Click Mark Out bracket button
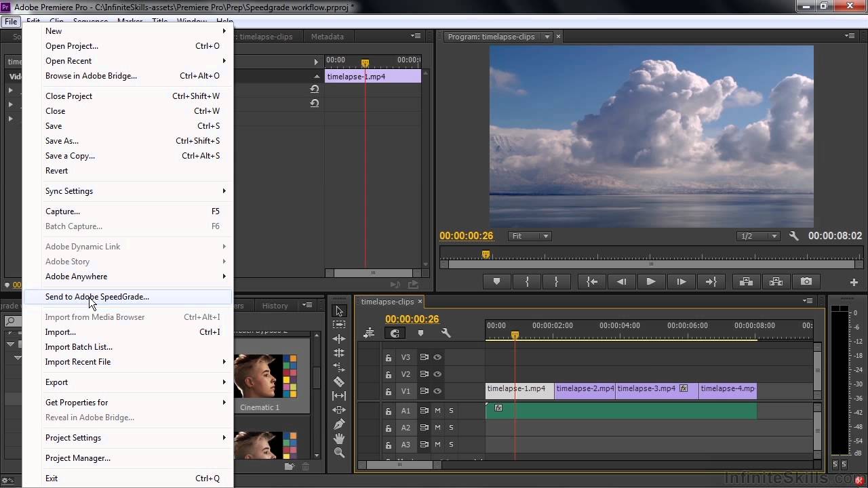 pyautogui.click(x=557, y=281)
